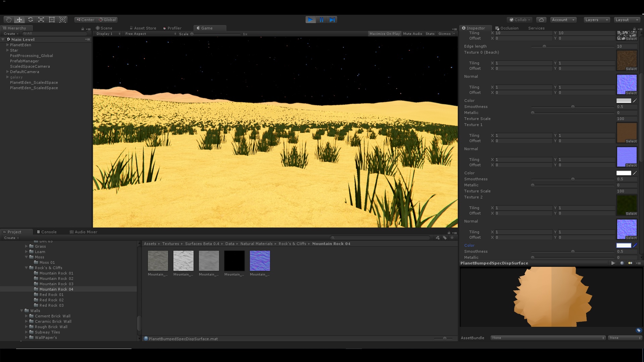Expand the galaxy object in the Hierarchy
This screenshot has width=644, height=362.
tap(7, 77)
